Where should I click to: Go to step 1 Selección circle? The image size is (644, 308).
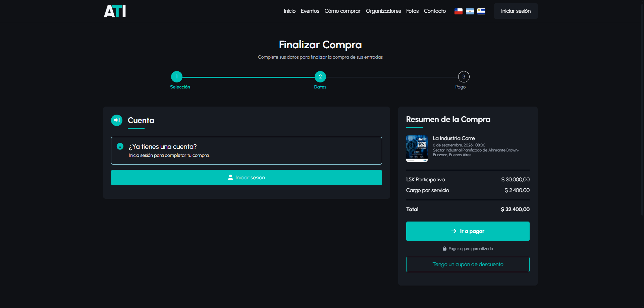(177, 77)
